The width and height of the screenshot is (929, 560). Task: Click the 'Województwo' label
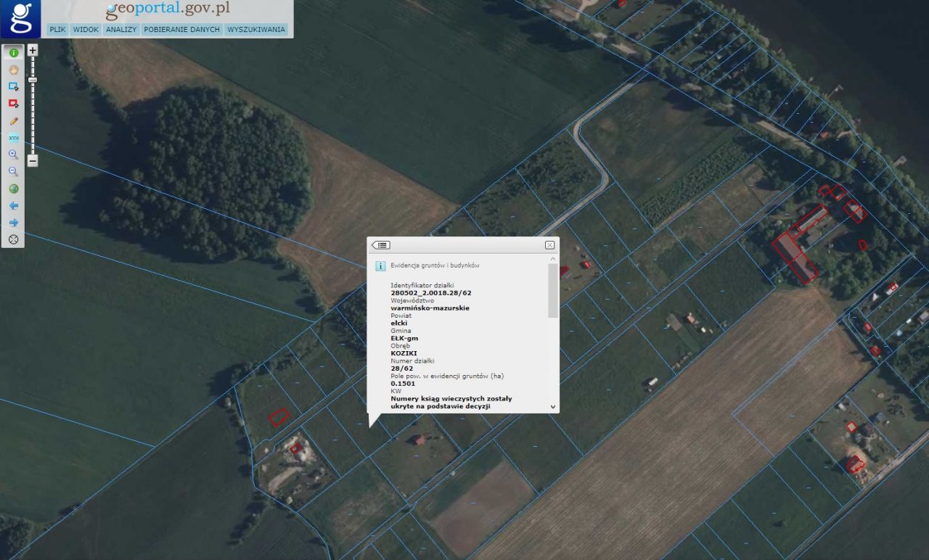click(412, 300)
